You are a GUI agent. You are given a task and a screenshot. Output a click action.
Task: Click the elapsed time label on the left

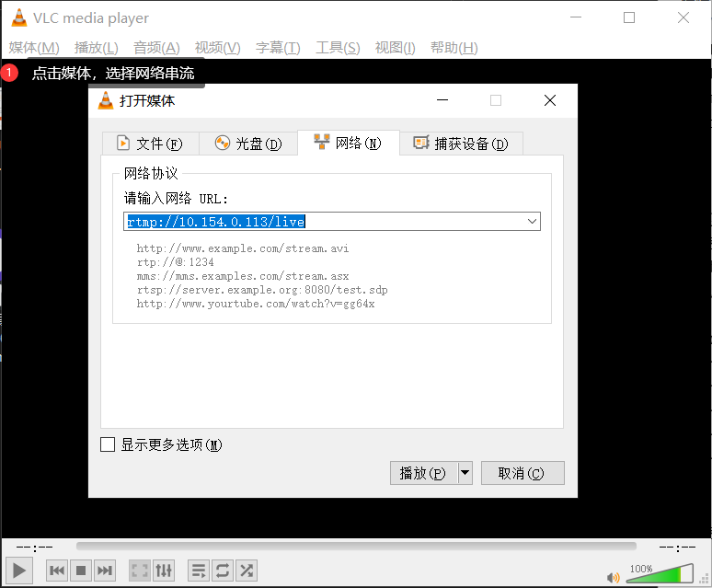click(x=35, y=548)
